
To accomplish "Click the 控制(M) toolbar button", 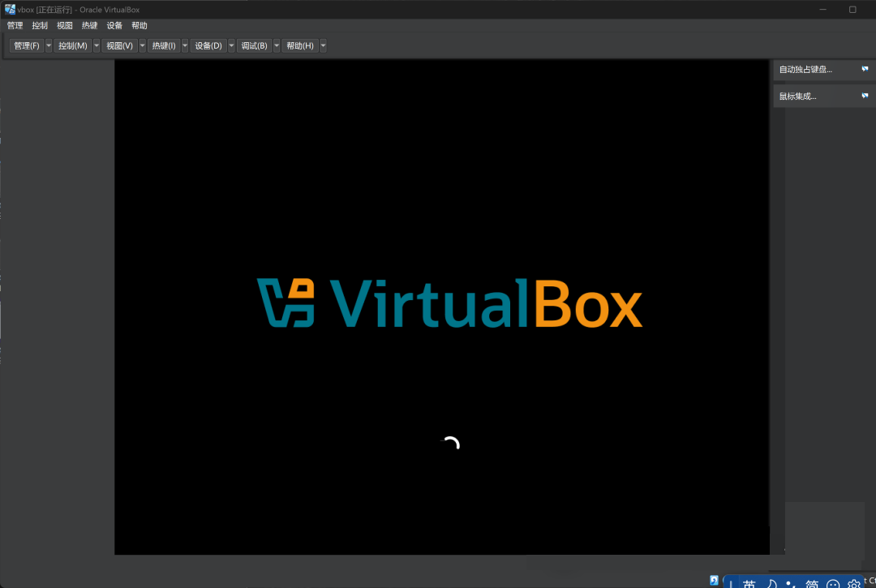I will (x=73, y=45).
